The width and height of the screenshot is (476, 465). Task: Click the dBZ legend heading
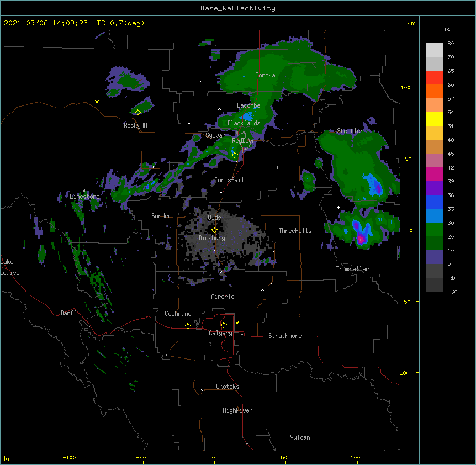447,29
